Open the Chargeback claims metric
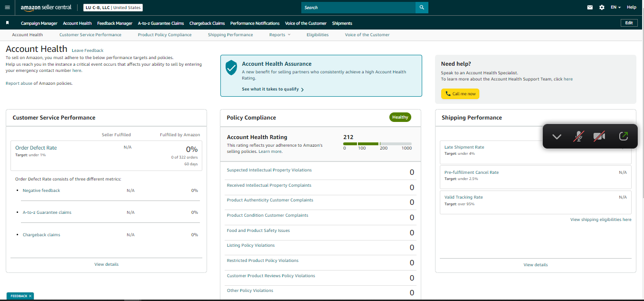This screenshot has width=644, height=301. click(41, 235)
